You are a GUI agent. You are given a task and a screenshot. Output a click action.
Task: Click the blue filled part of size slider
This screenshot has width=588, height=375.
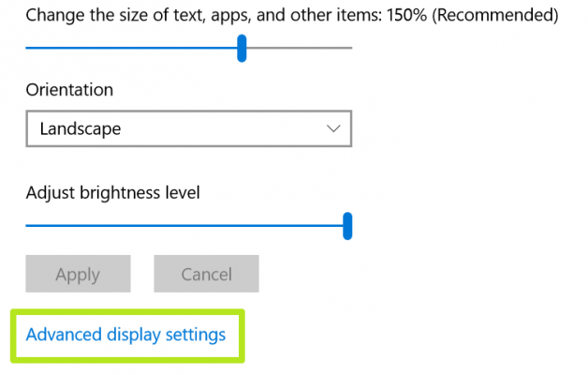point(131,48)
